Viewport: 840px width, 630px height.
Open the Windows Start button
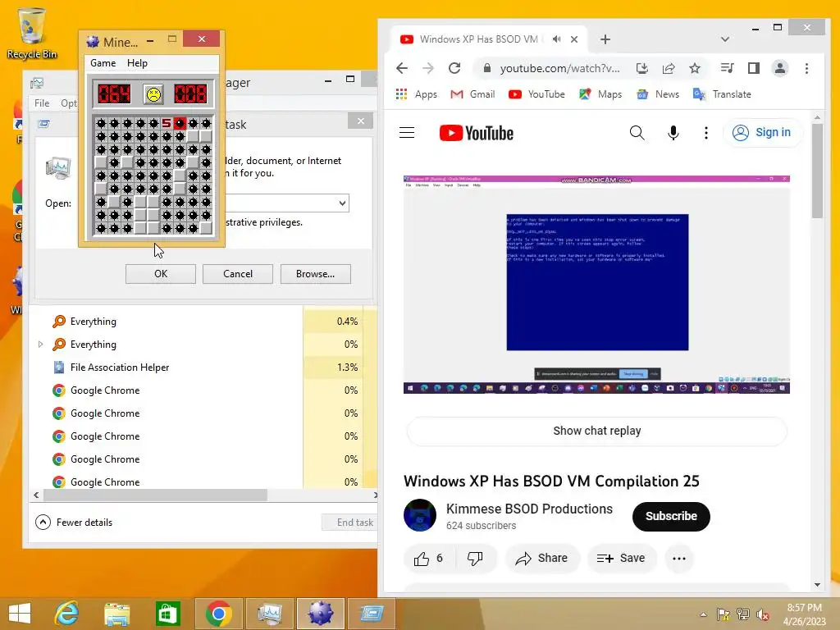pyautogui.click(x=20, y=614)
